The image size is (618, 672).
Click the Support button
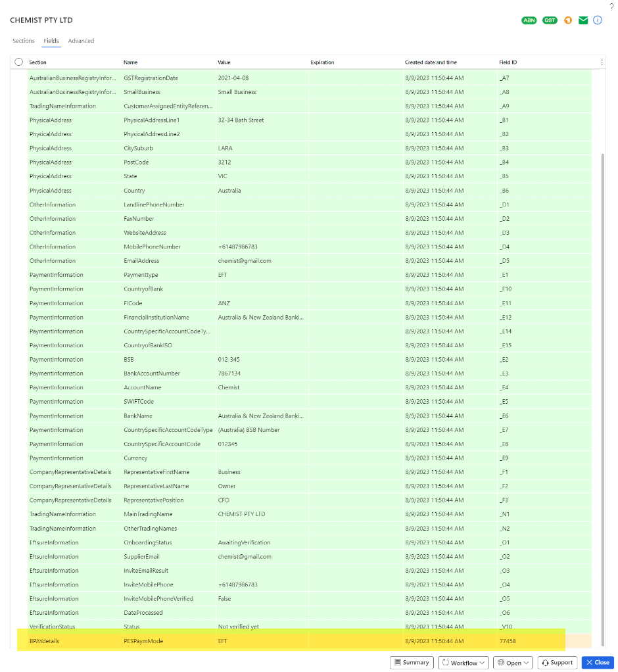(x=557, y=663)
